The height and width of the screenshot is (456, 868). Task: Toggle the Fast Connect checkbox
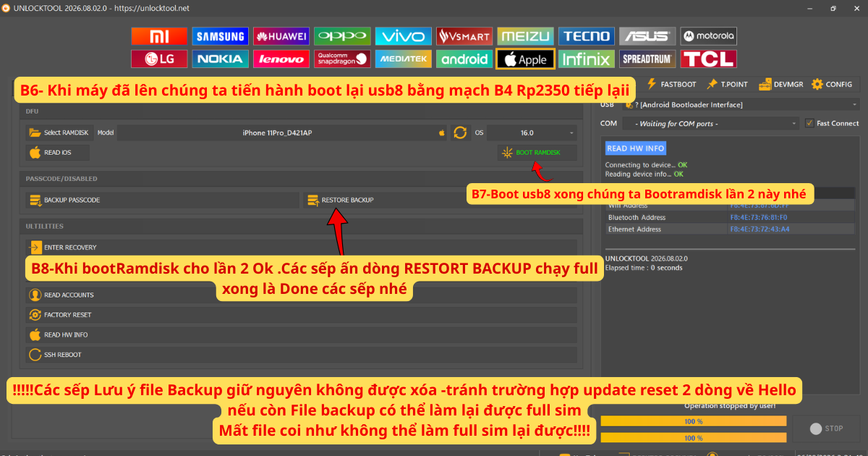tap(809, 123)
